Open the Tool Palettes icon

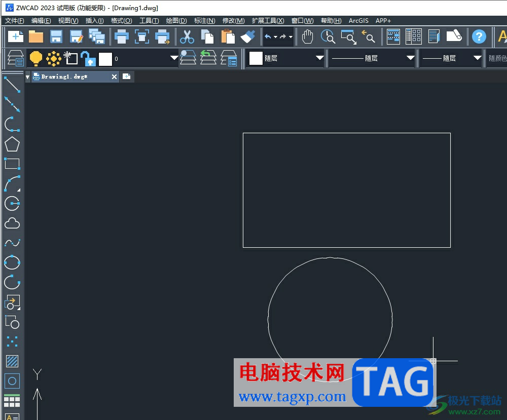pyautogui.click(x=434, y=36)
